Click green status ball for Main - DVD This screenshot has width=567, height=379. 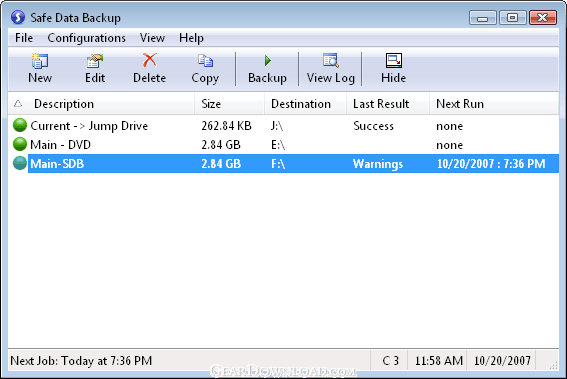click(20, 144)
